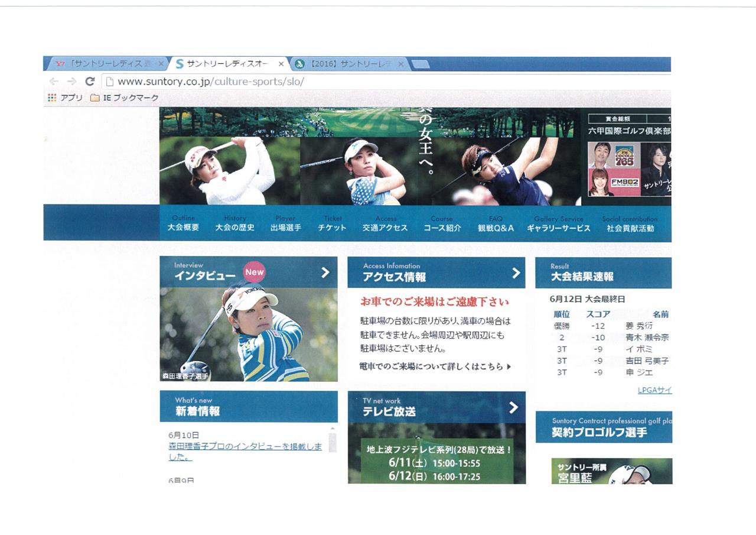Open チケット Ticket menu item

[x=333, y=223]
